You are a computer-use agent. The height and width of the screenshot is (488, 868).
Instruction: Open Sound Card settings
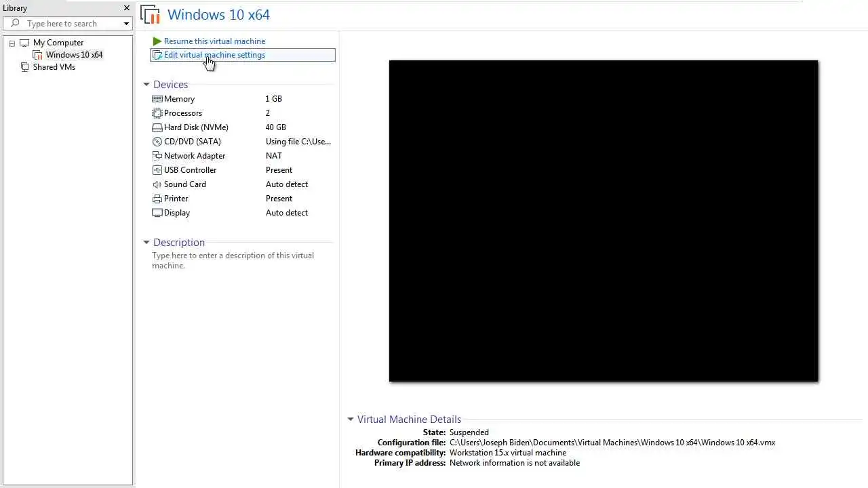coord(185,184)
